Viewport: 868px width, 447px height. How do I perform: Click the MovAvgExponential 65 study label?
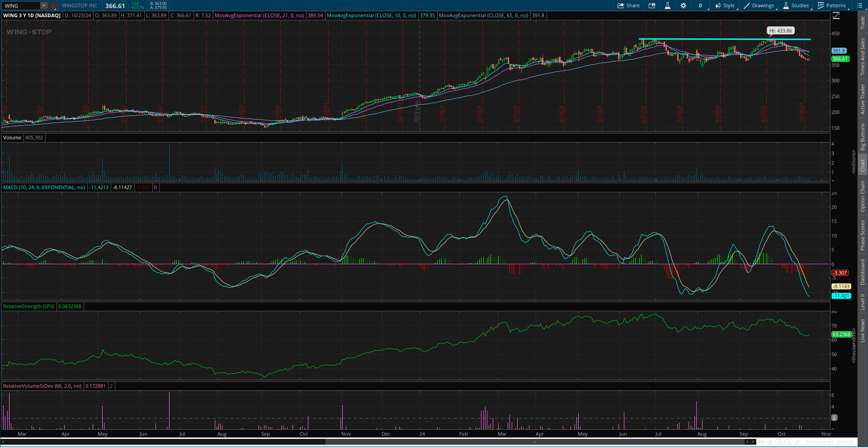pyautogui.click(x=483, y=15)
